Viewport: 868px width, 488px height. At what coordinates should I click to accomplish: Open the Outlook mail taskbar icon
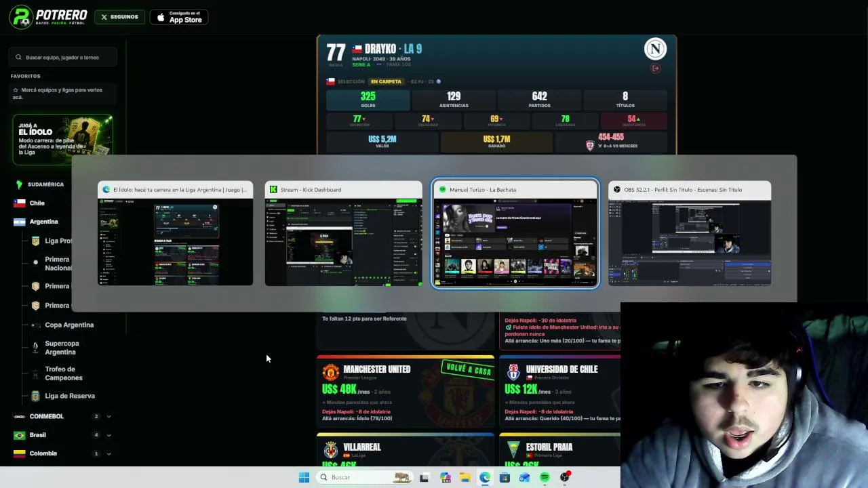click(x=524, y=477)
